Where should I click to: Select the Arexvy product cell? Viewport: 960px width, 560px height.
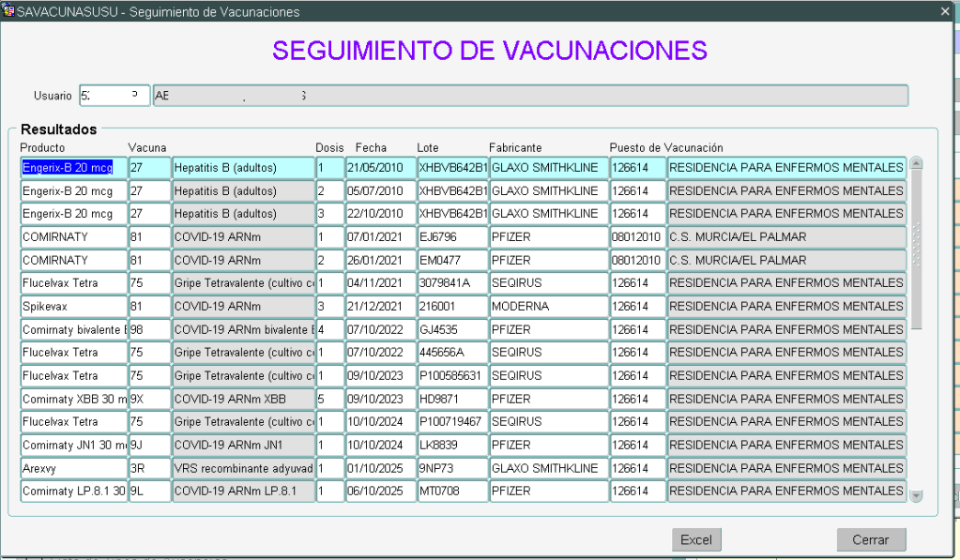(73, 467)
